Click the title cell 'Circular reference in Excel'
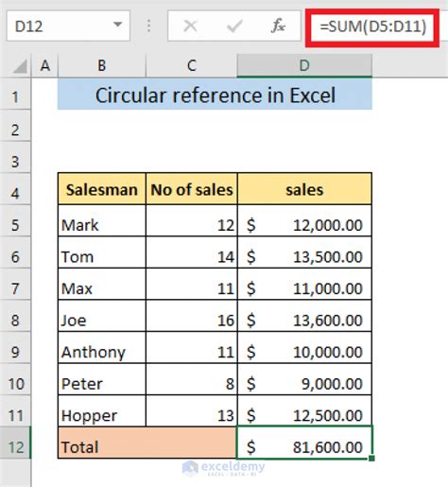The image size is (448, 487). coord(215,95)
